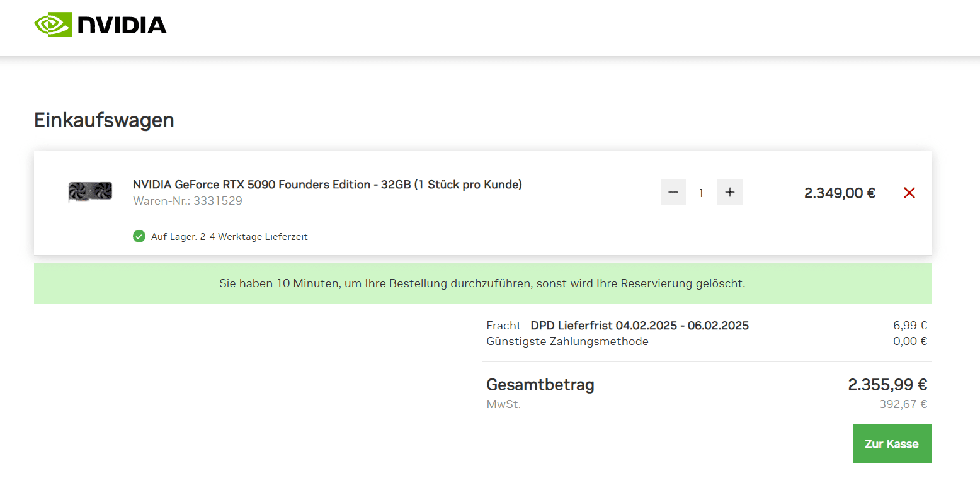
Task: Remove the RTX 5090 using the red X
Action: point(909,193)
